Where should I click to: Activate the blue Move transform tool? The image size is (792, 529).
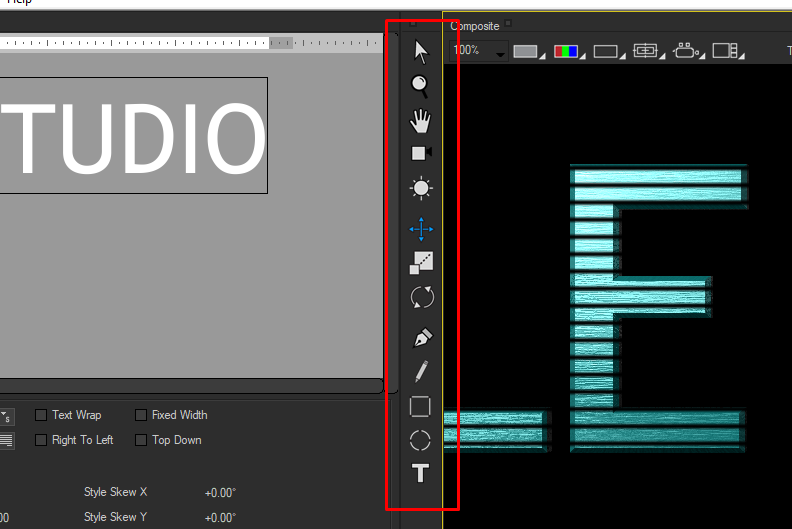pos(421,229)
